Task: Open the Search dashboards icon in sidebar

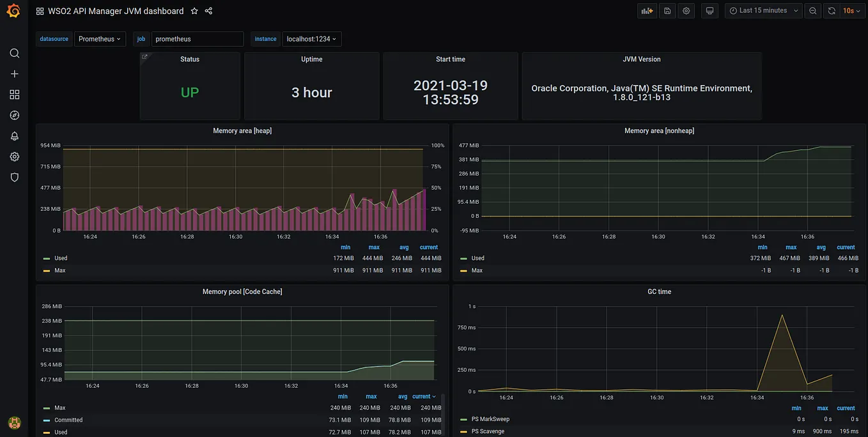Action: tap(15, 53)
